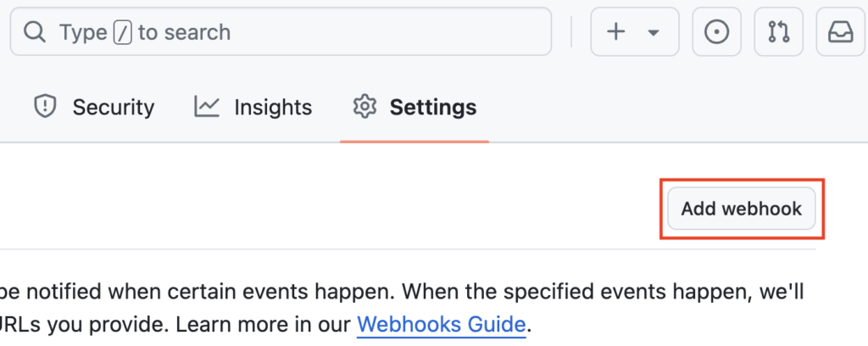Open the Issues circle-dot icon button
This screenshot has width=868, height=346.
coord(716,31)
